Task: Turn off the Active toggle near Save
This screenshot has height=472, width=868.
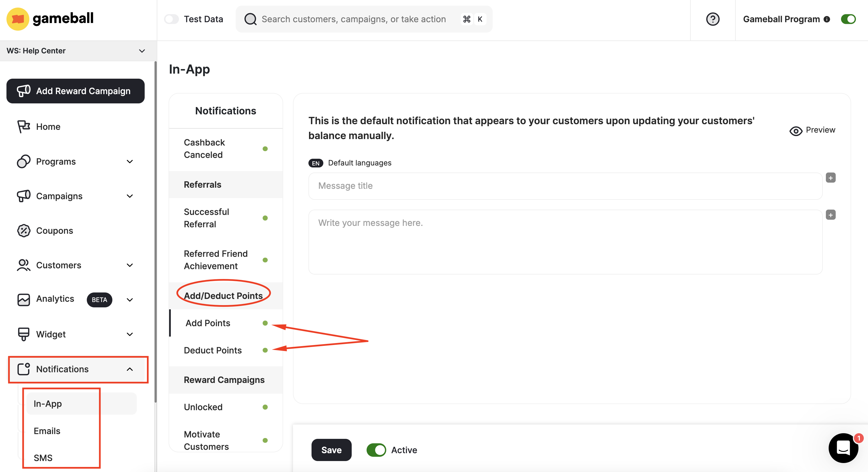Action: pos(376,450)
